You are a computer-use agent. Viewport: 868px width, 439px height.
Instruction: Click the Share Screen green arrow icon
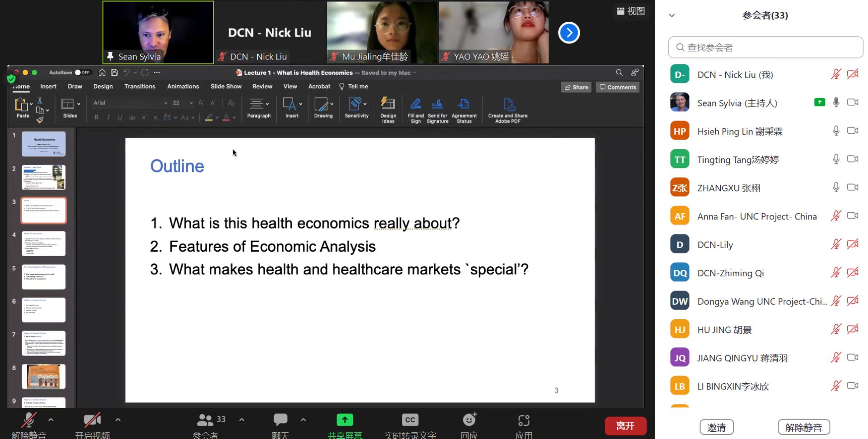(344, 420)
